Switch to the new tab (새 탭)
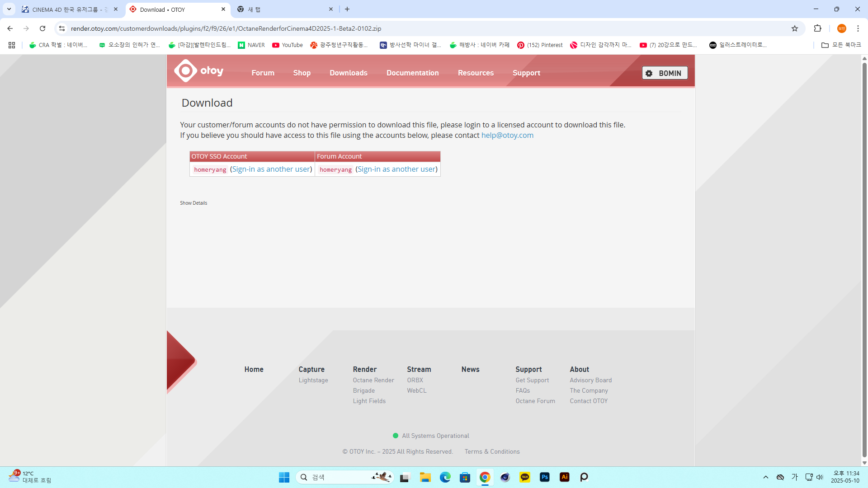 [x=285, y=9]
